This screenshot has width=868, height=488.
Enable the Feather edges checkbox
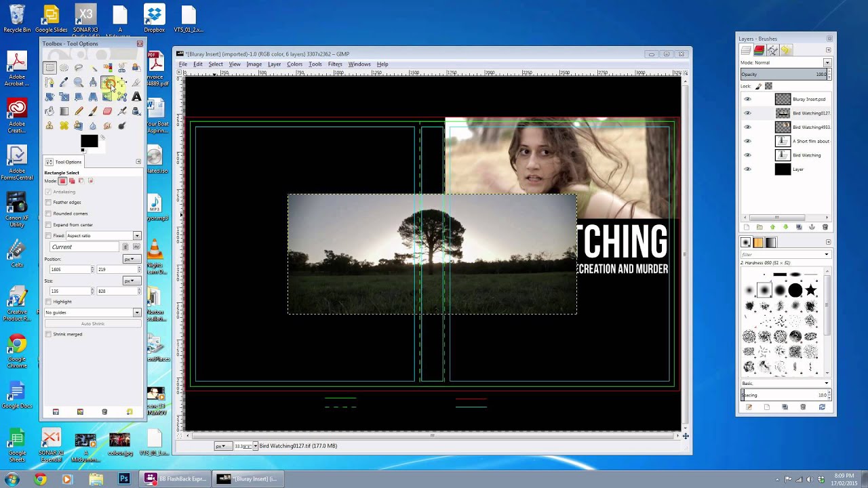click(48, 202)
